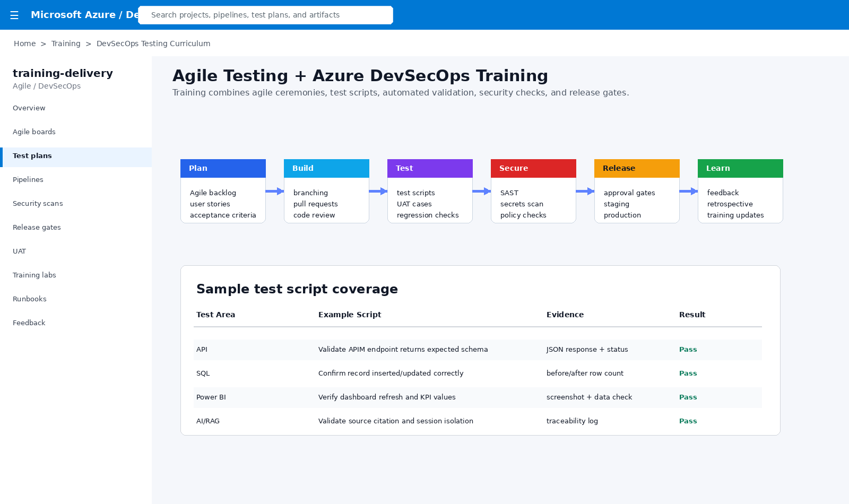Click 'policy checks' in Secure card
The width and height of the screenshot is (849, 504).
pyautogui.click(x=523, y=215)
